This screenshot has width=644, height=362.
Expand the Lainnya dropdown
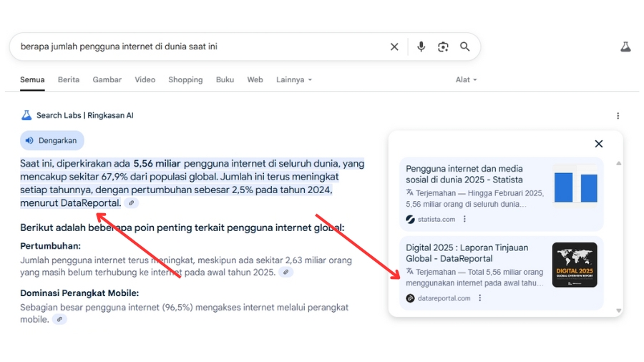point(294,79)
